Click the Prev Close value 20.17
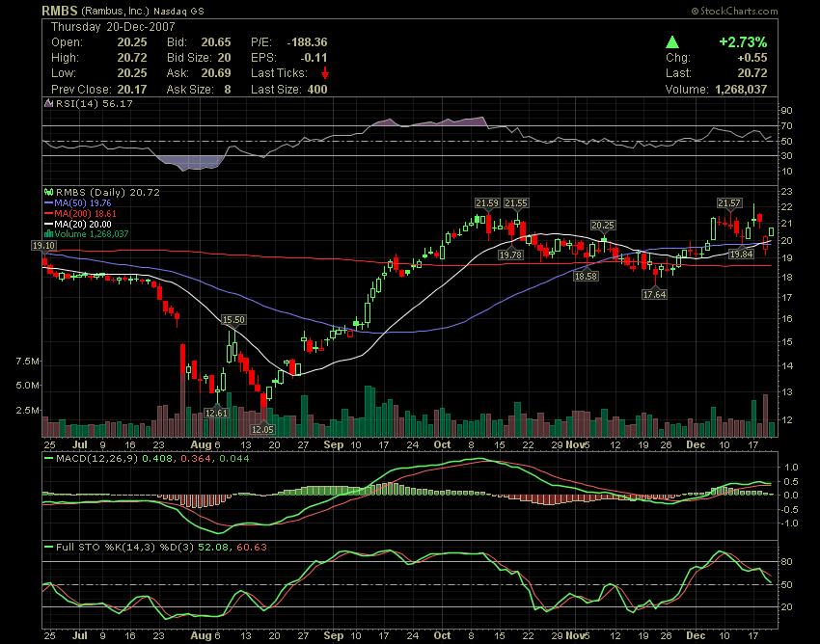This screenshot has width=820, height=644. pyautogui.click(x=132, y=90)
